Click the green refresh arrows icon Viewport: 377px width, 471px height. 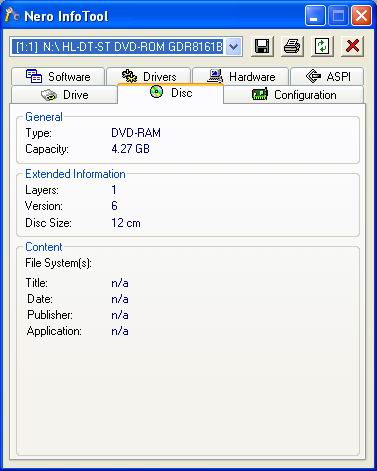click(322, 46)
